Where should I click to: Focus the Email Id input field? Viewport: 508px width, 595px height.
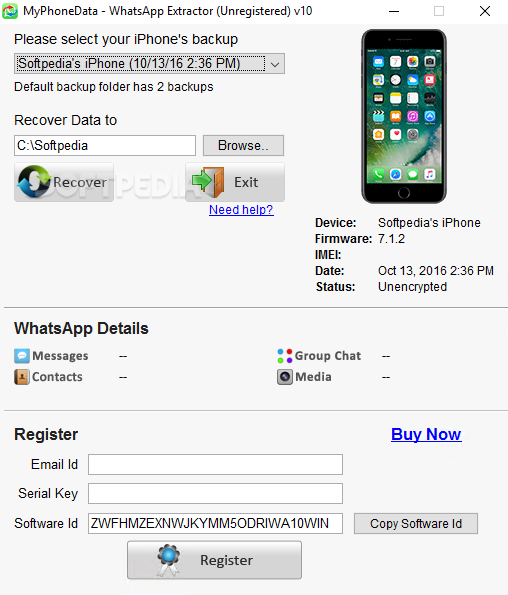point(215,464)
